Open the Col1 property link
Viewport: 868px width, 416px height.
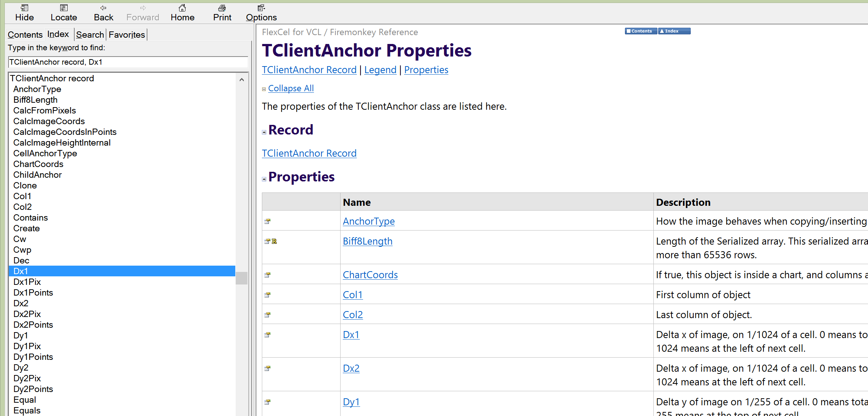(x=353, y=295)
